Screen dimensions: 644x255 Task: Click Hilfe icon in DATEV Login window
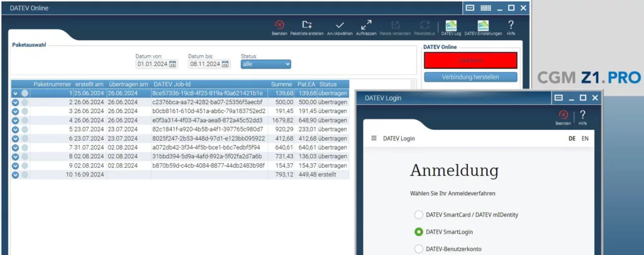[582, 115]
